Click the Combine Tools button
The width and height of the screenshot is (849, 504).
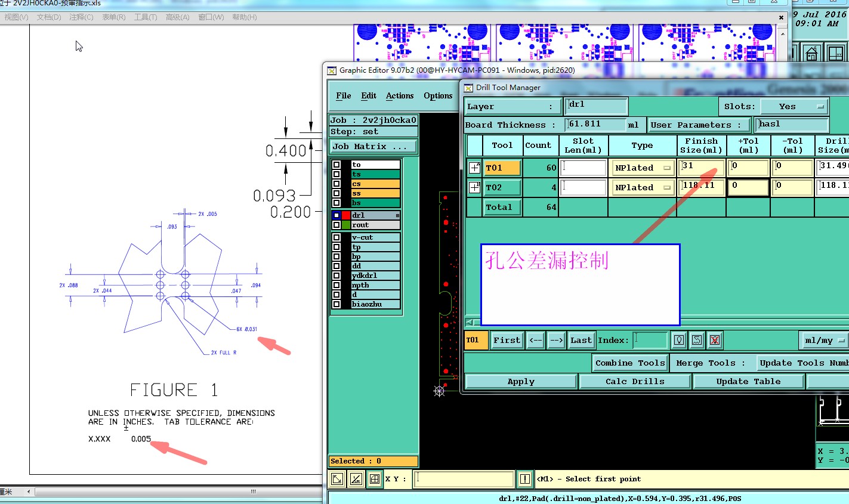[630, 363]
